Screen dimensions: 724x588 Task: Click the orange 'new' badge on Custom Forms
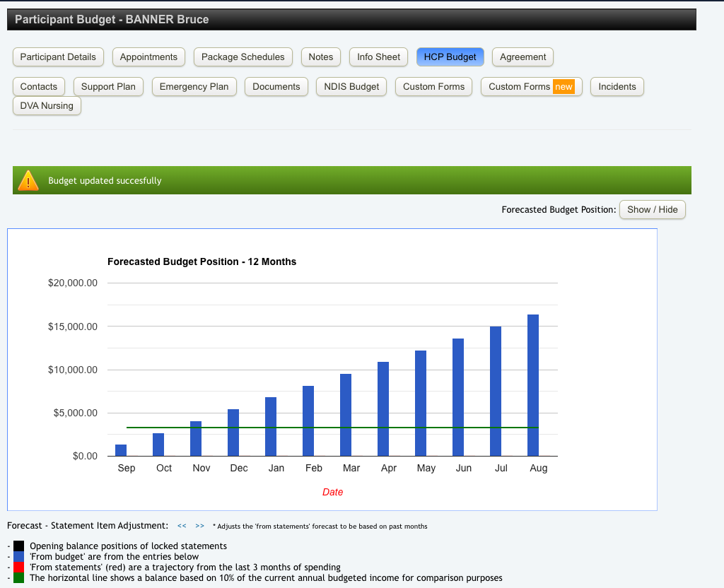pyautogui.click(x=564, y=87)
